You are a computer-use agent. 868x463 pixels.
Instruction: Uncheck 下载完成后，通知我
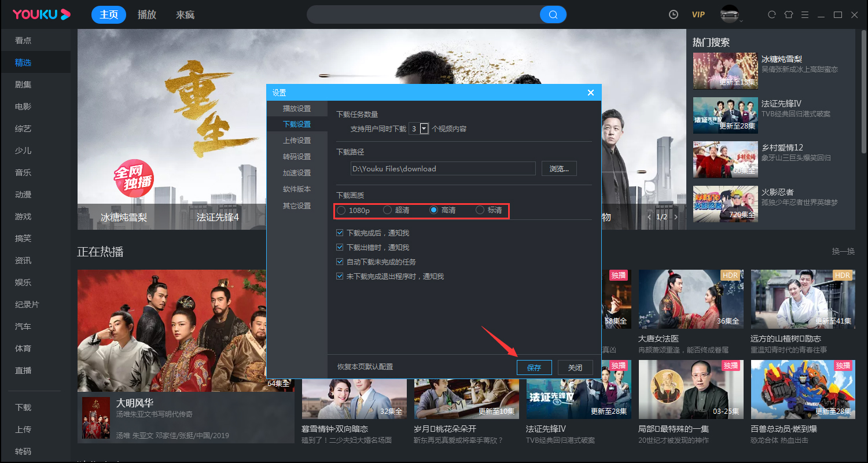pos(339,233)
